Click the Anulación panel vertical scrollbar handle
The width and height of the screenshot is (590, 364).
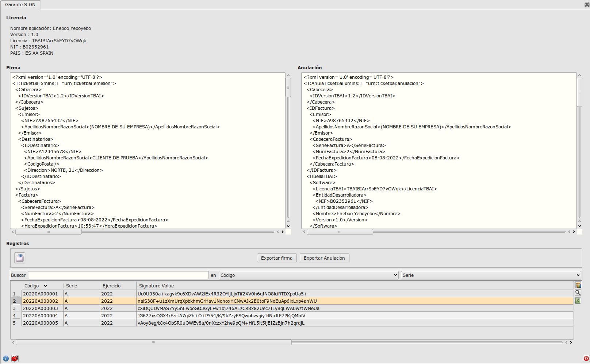point(579,92)
